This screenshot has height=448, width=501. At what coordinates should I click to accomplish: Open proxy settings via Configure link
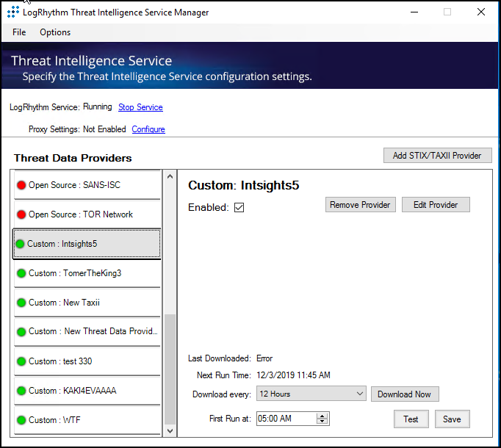click(x=148, y=129)
